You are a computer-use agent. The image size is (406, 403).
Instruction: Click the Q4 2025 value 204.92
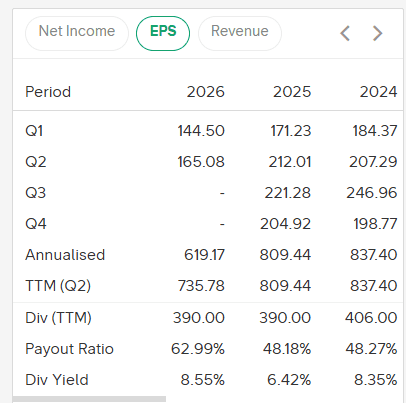pyautogui.click(x=285, y=224)
